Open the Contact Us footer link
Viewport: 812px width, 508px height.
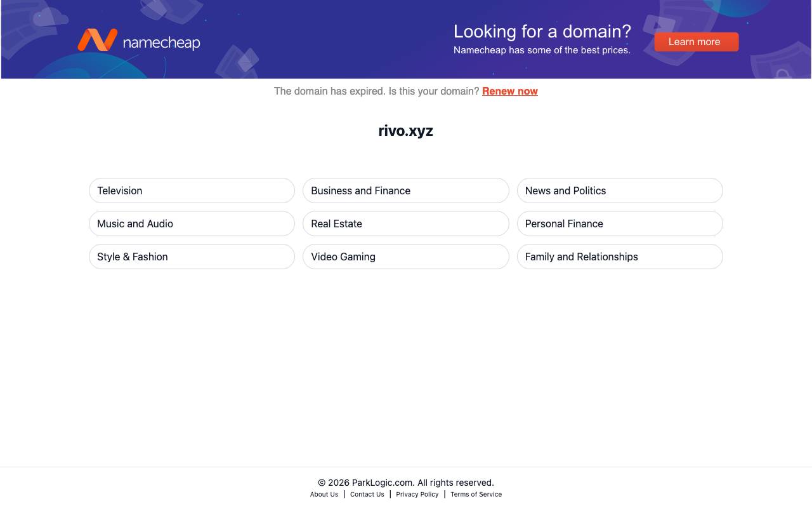click(367, 494)
